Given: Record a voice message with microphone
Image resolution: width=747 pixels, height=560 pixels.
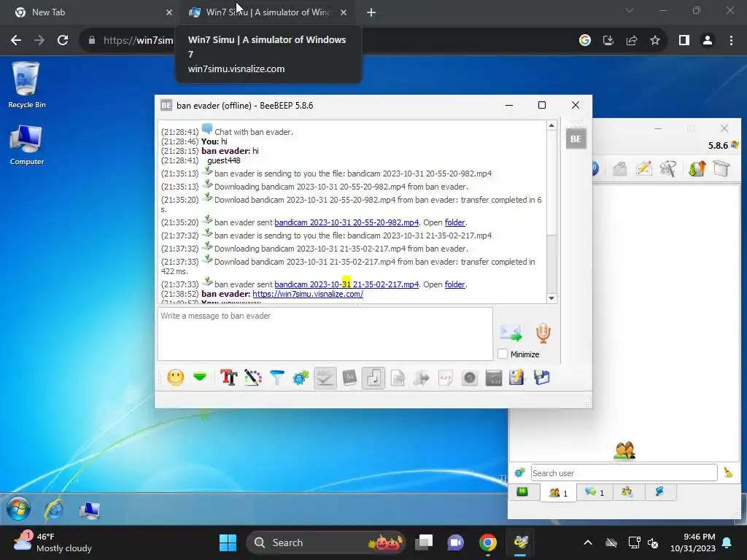Looking at the screenshot, I should 543,332.
